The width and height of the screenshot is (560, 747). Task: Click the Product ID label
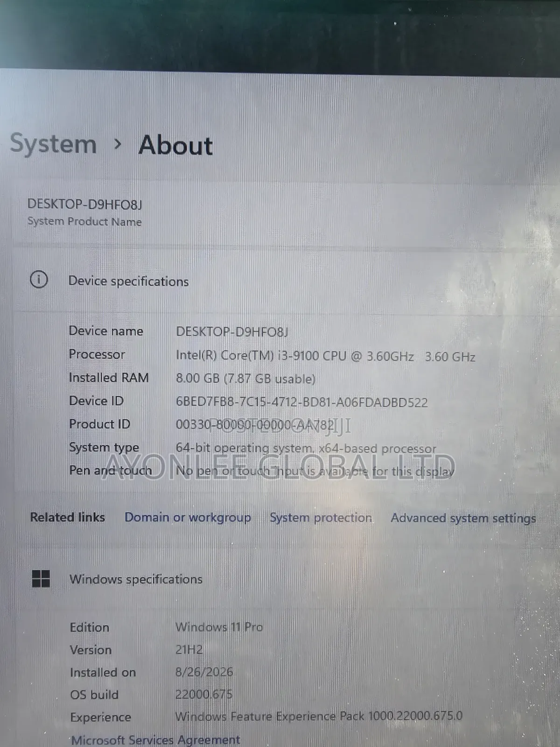tap(99, 424)
